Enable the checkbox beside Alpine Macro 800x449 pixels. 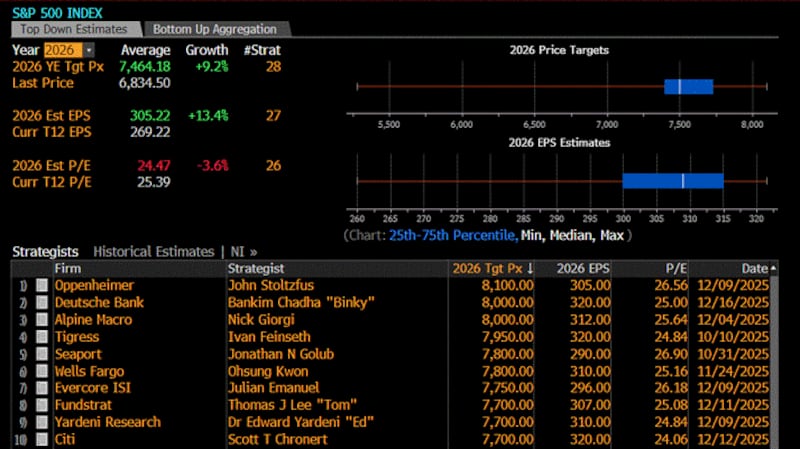(x=42, y=320)
